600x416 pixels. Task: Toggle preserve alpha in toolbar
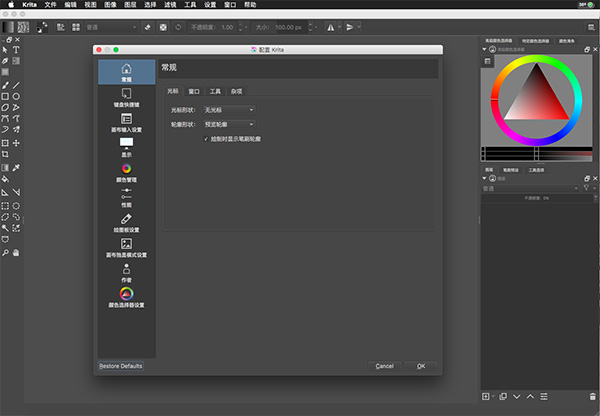[x=163, y=27]
